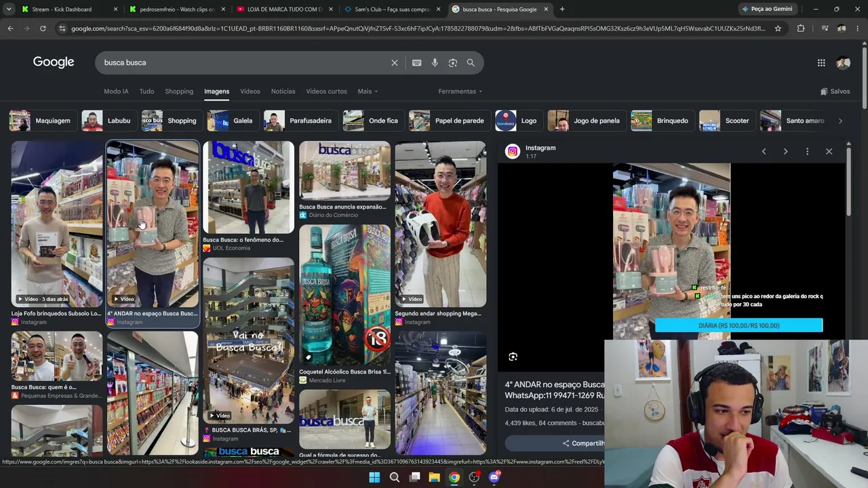Go to the Google logo homepage
Image resolution: width=868 pixels, height=488 pixels.
(x=54, y=62)
